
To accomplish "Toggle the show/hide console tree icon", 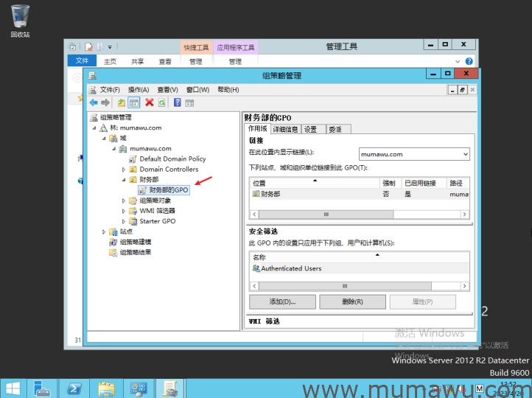I will coord(134,102).
